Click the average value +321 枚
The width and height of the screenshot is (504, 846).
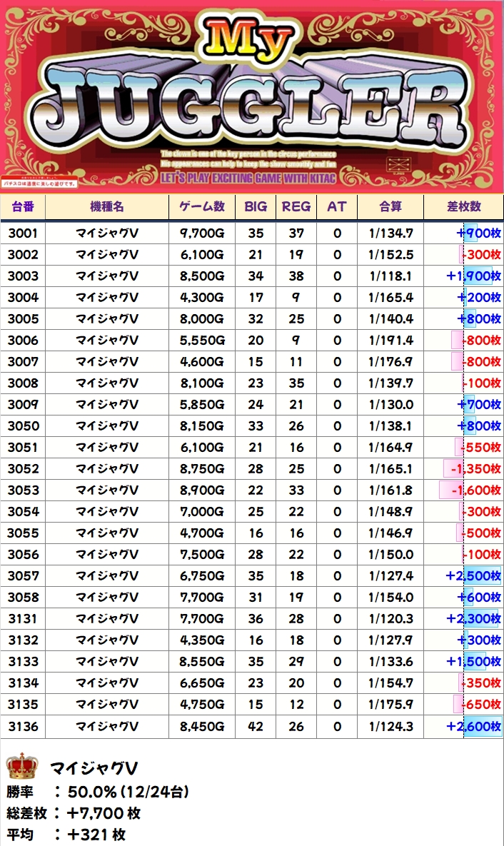click(96, 835)
